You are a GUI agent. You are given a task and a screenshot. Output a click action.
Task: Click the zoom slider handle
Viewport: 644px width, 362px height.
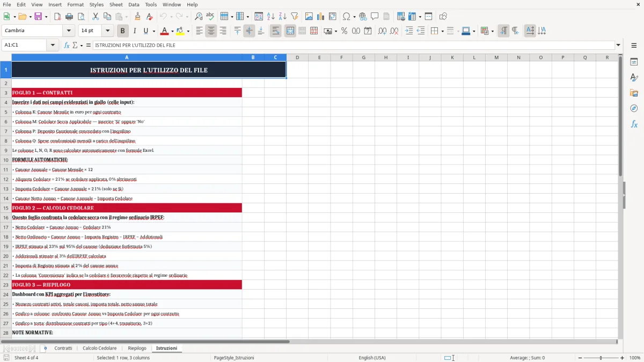click(x=601, y=358)
